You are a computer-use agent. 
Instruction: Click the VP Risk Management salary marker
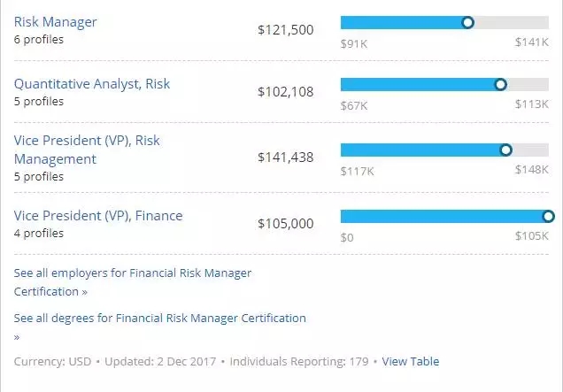(505, 150)
